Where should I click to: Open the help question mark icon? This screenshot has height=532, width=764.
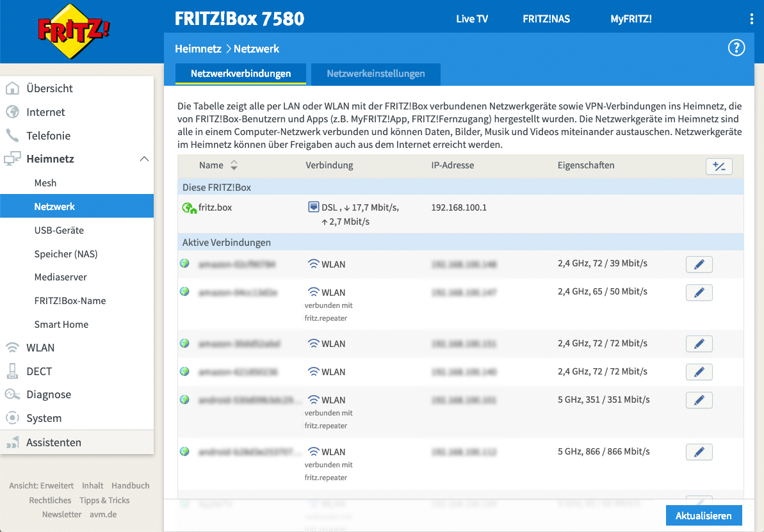(x=736, y=48)
